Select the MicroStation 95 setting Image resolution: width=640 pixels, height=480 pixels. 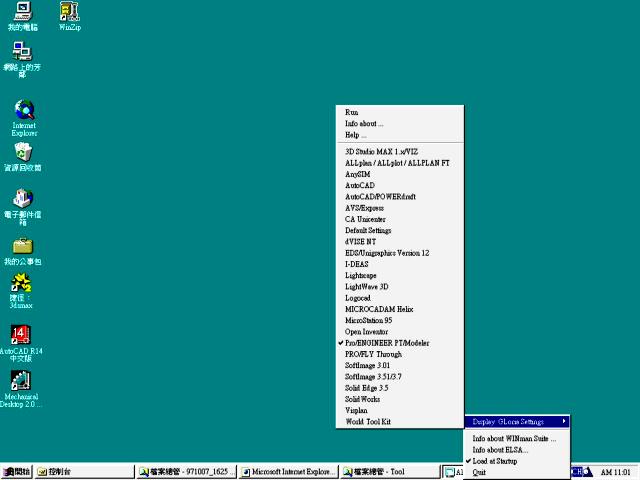coord(400,320)
